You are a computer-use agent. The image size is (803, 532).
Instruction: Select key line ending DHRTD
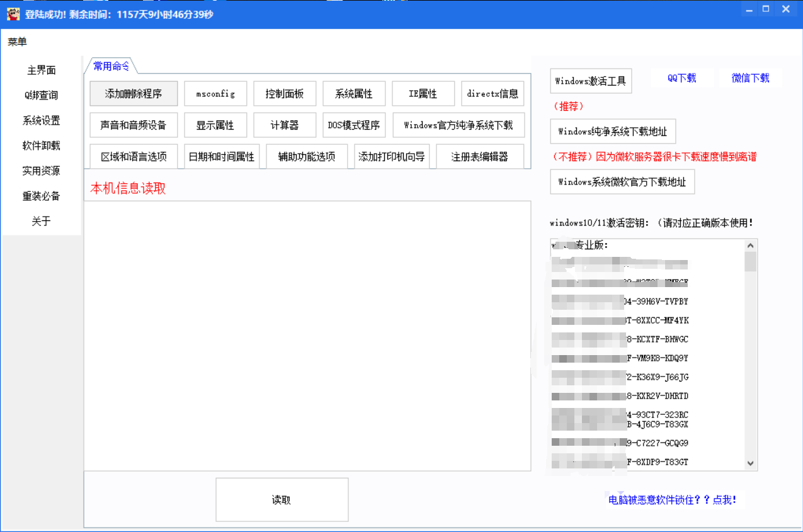point(620,396)
